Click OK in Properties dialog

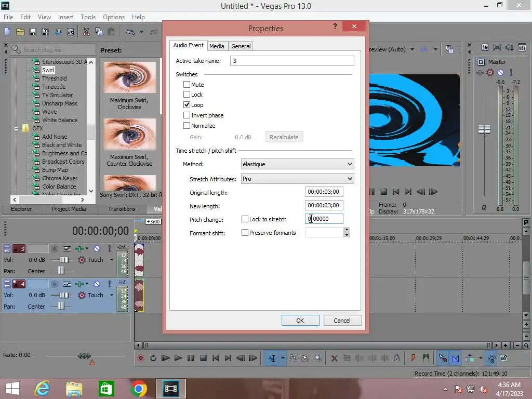[x=300, y=320]
